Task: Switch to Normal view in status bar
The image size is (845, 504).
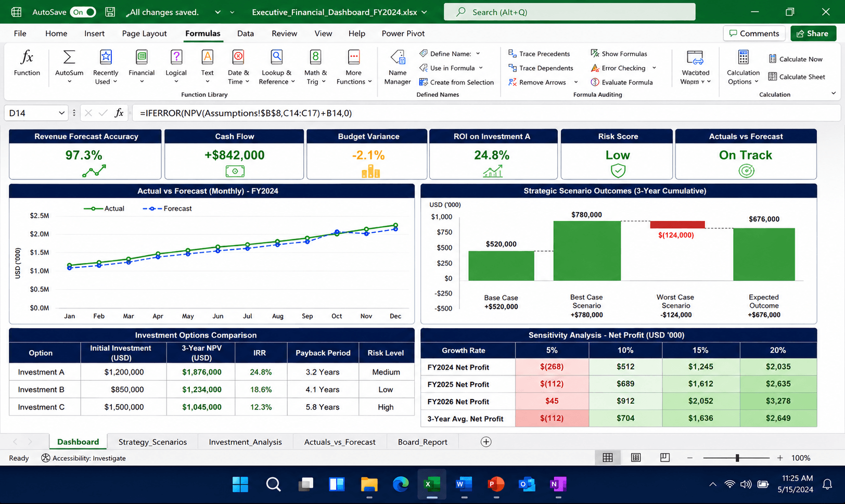Action: (607, 458)
